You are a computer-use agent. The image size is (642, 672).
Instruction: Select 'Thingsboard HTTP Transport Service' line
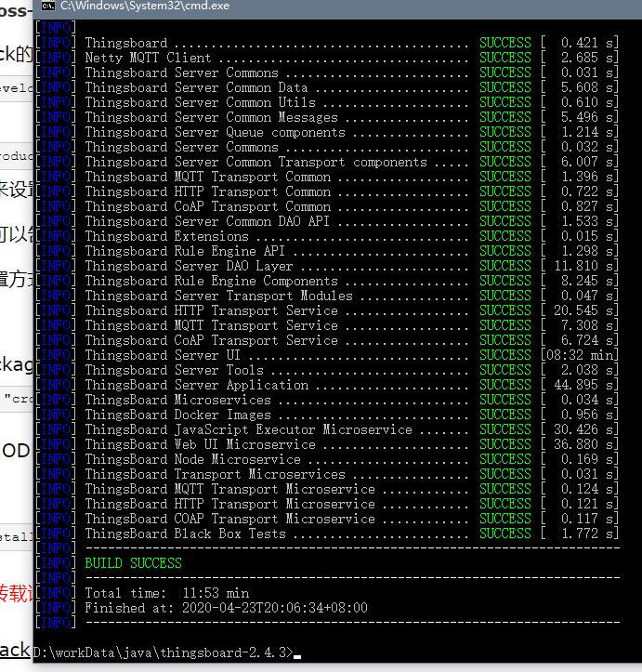(x=327, y=310)
